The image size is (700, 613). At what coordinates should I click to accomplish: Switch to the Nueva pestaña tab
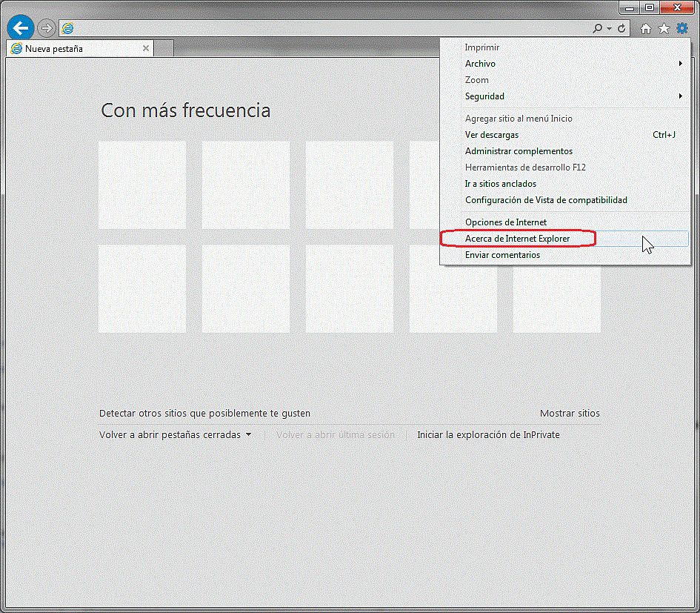tap(79, 48)
